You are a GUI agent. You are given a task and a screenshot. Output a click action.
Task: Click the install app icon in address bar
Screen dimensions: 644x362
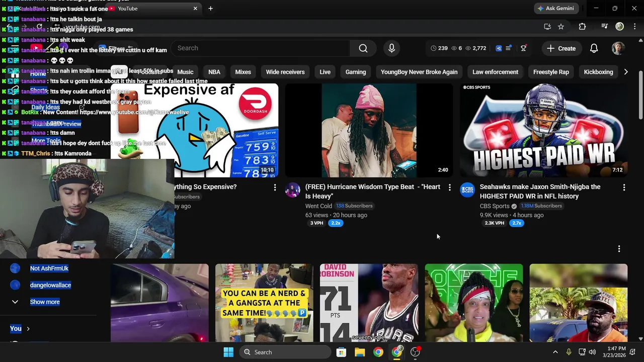(547, 27)
